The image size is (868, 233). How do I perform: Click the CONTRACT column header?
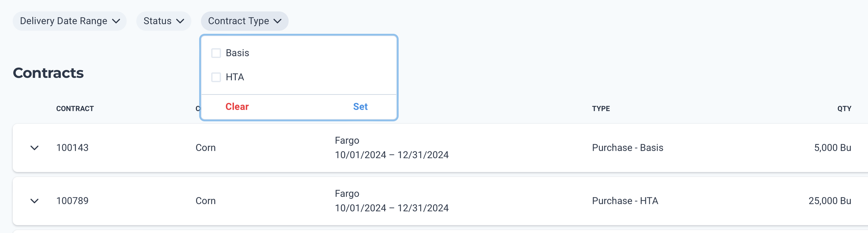point(75,109)
